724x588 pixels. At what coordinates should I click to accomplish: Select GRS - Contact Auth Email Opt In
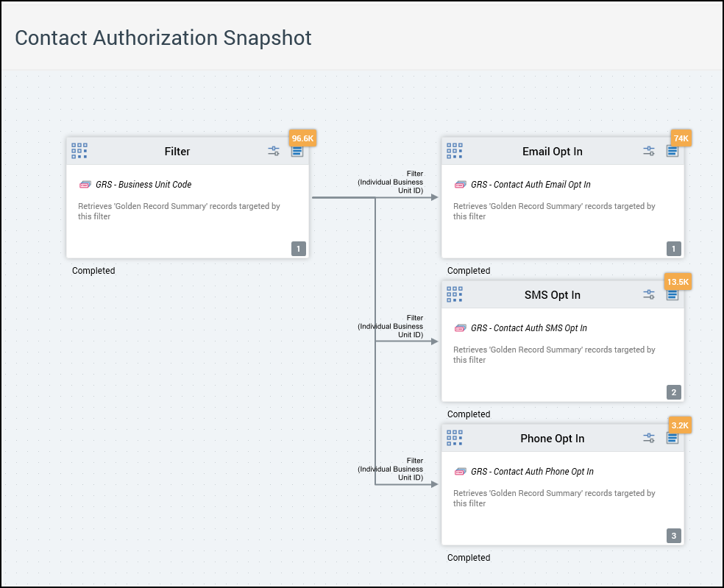(530, 185)
